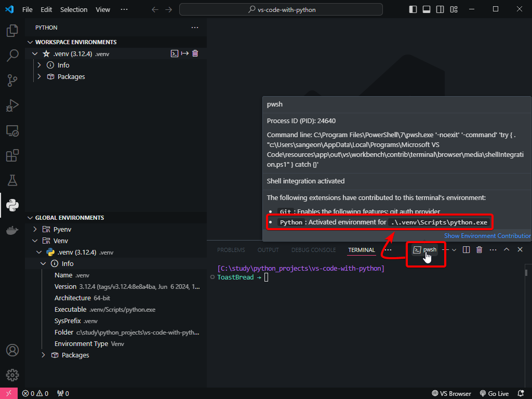Open the overflow menu in menu bar

click(x=124, y=9)
